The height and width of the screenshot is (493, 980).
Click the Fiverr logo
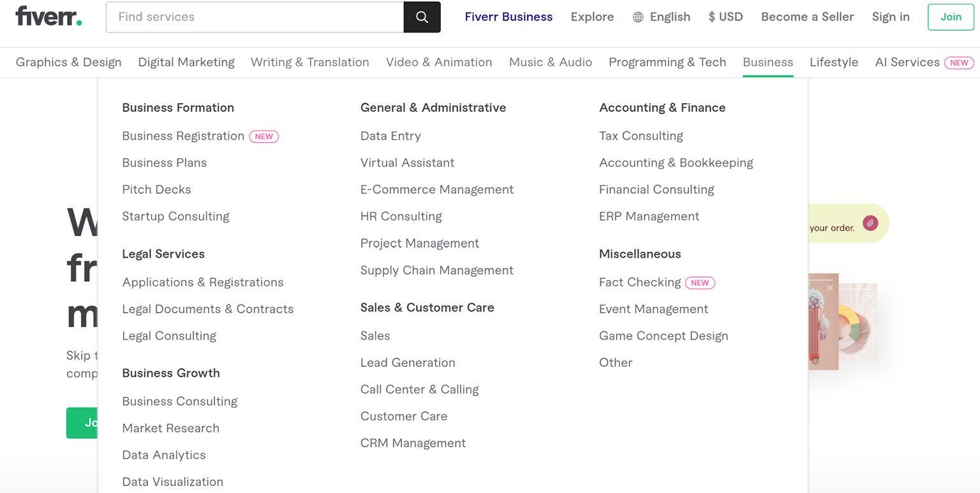point(48,16)
